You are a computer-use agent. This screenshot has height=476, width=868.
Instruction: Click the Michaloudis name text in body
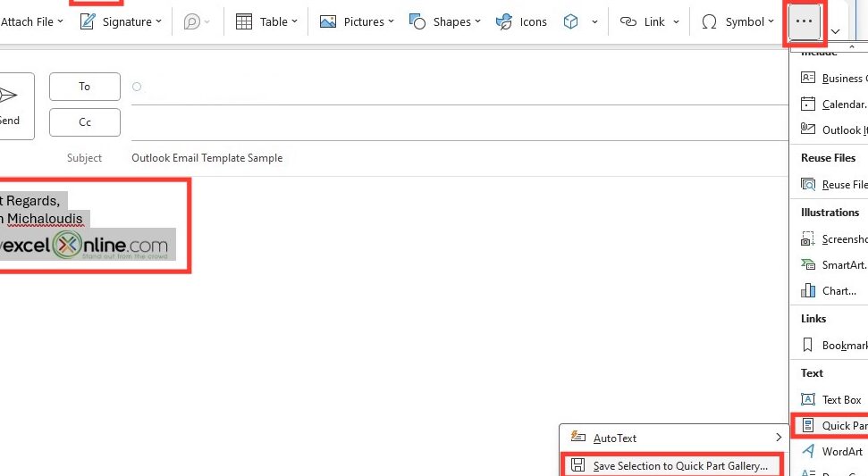click(x=45, y=219)
